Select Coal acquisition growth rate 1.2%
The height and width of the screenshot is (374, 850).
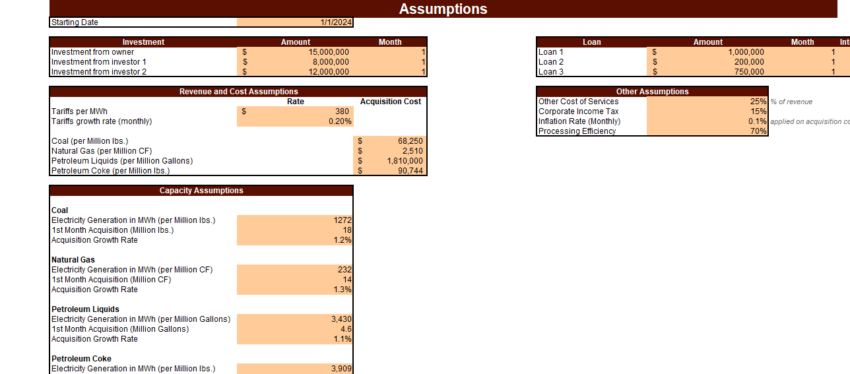(x=295, y=240)
